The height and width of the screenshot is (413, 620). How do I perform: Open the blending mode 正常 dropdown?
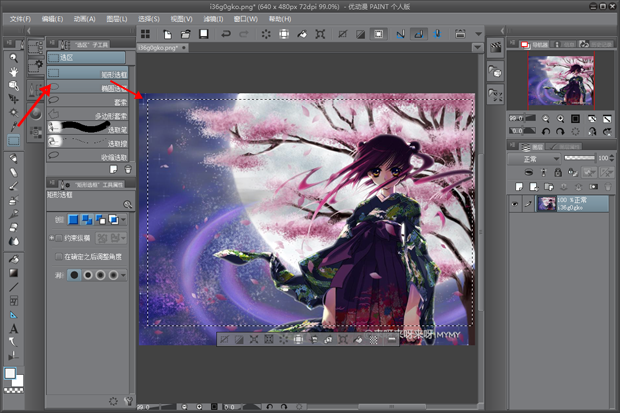[x=535, y=159]
